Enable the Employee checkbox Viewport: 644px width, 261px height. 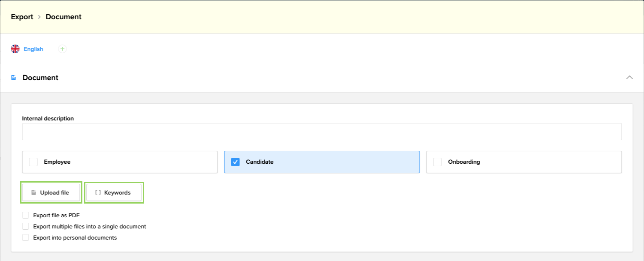(x=33, y=162)
